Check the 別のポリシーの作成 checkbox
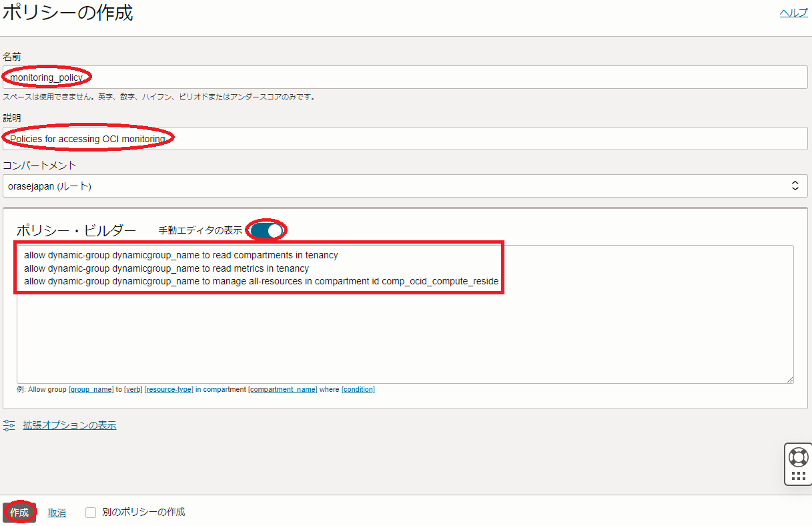812x526 pixels. point(91,513)
